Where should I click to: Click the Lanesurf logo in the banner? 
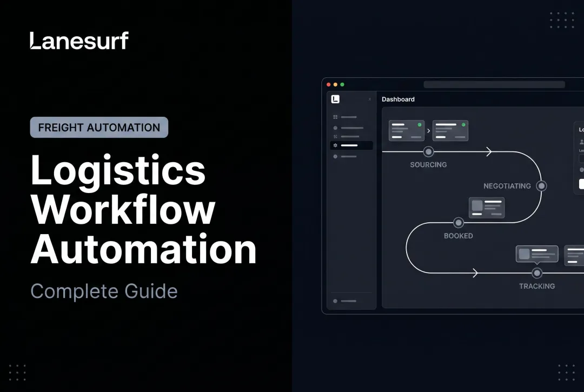click(x=79, y=41)
